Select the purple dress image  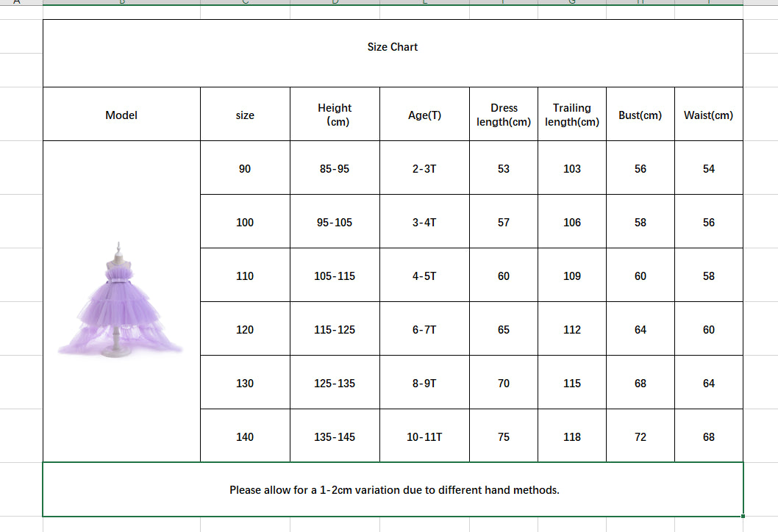(121, 301)
